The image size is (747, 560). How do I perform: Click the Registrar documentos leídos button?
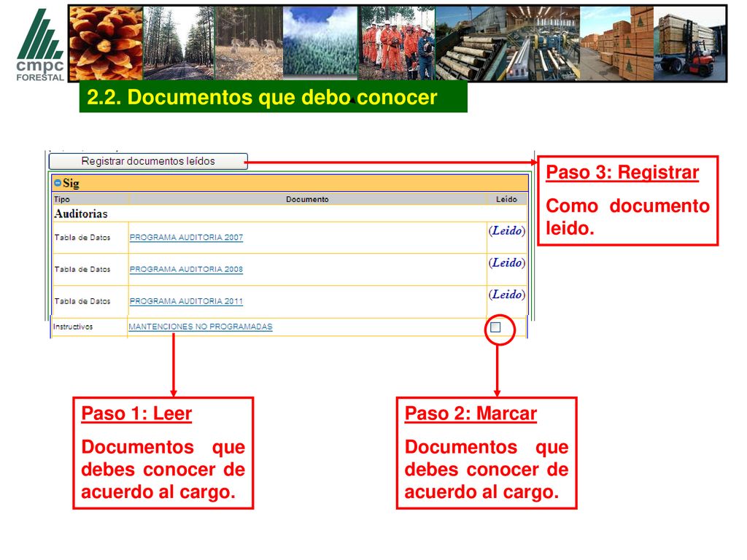148,161
